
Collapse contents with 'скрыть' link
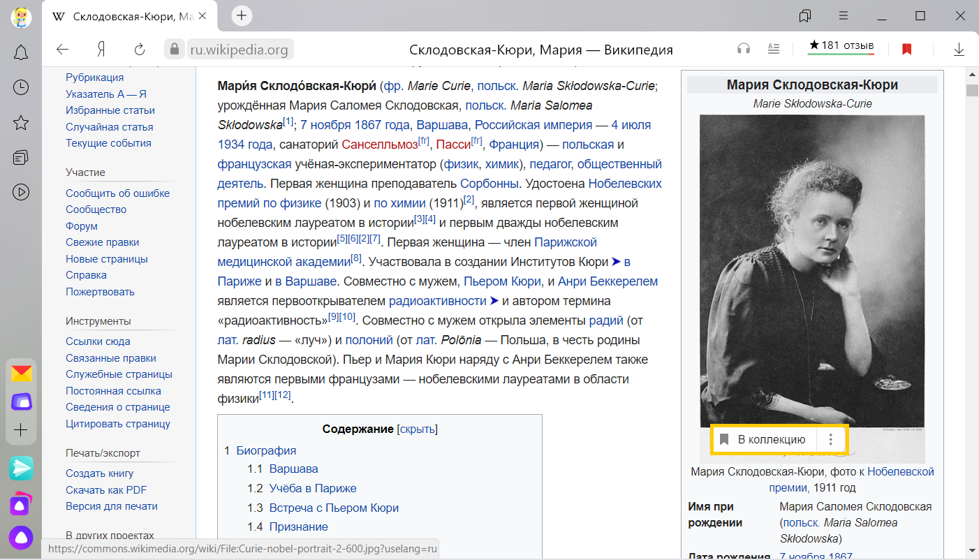click(x=417, y=429)
